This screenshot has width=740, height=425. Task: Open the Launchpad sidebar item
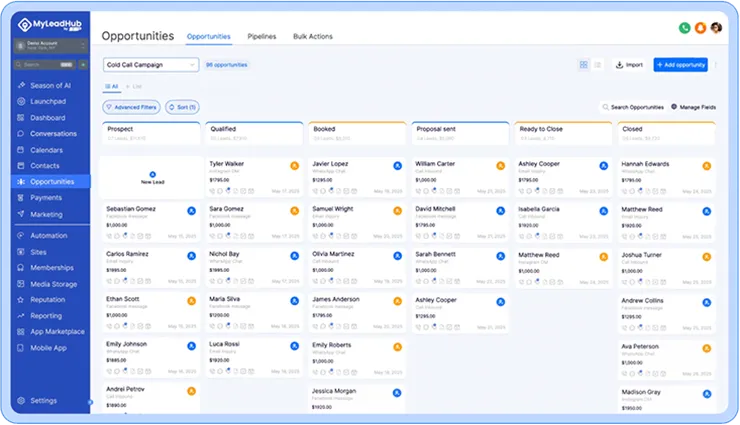(x=50, y=101)
